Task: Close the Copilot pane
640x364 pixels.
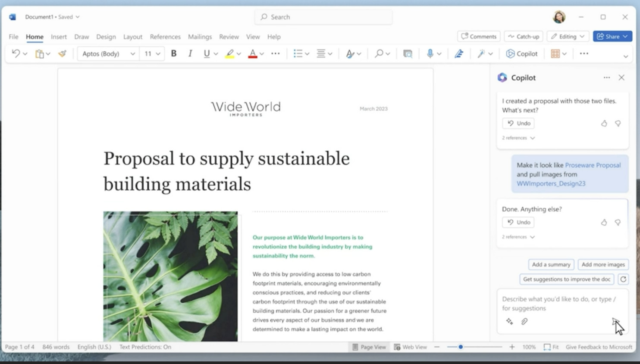Action: coord(621,78)
